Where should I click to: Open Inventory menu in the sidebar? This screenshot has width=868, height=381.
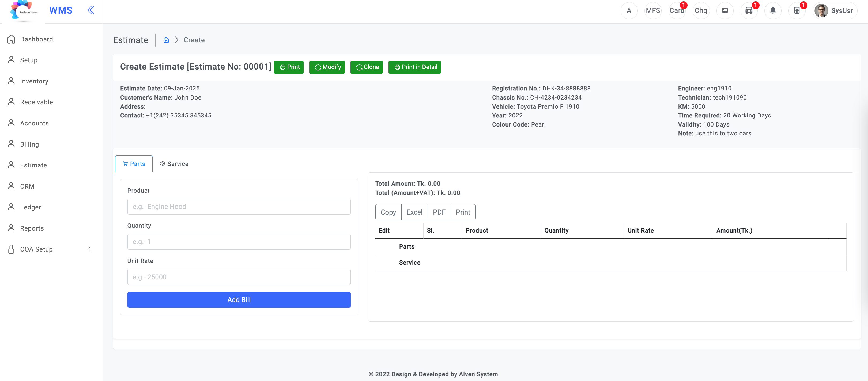click(34, 81)
